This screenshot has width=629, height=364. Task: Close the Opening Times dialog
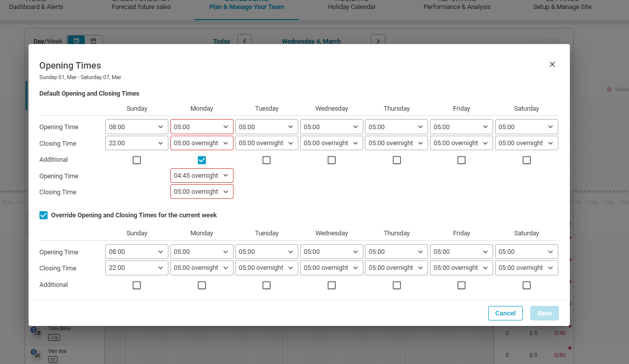(x=552, y=65)
